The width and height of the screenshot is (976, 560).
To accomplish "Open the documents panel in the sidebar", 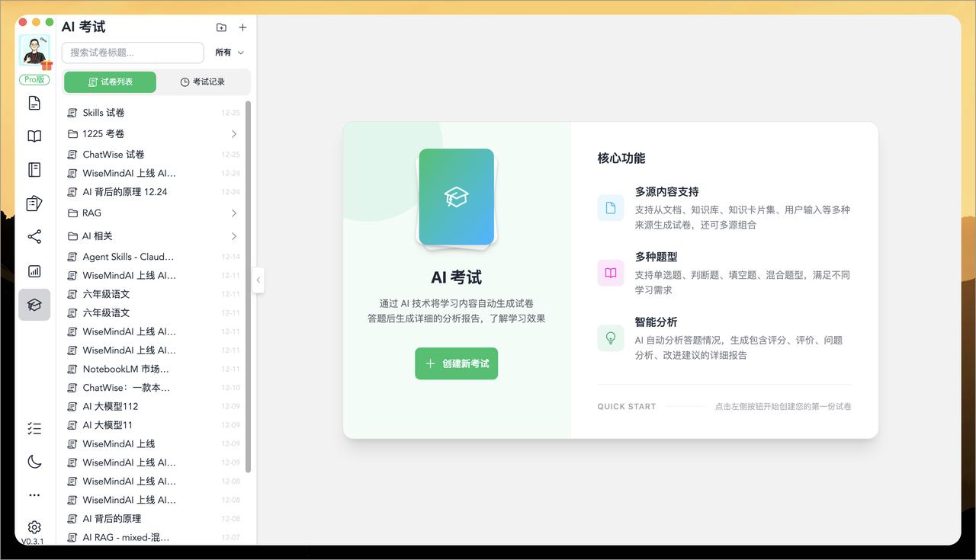I will [x=34, y=102].
